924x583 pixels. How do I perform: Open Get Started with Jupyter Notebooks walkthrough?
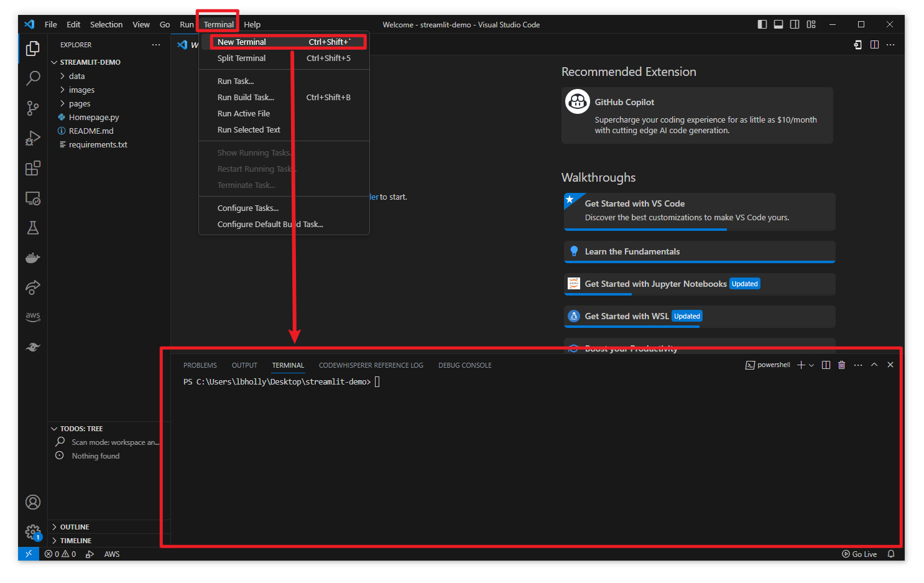(655, 284)
